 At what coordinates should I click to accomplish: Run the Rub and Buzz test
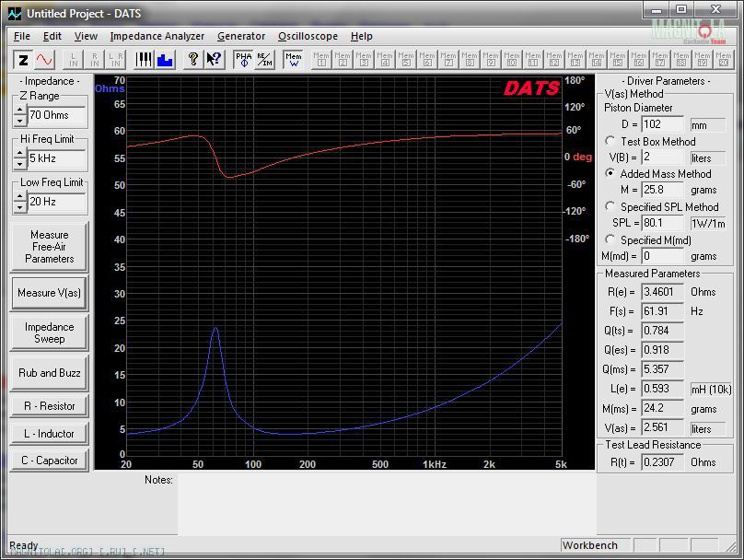click(x=50, y=373)
